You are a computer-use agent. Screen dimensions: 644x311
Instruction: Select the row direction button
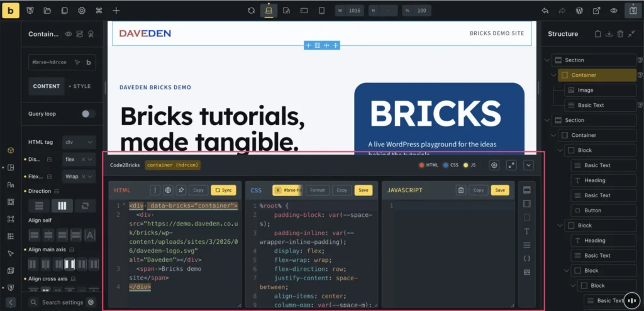point(62,206)
